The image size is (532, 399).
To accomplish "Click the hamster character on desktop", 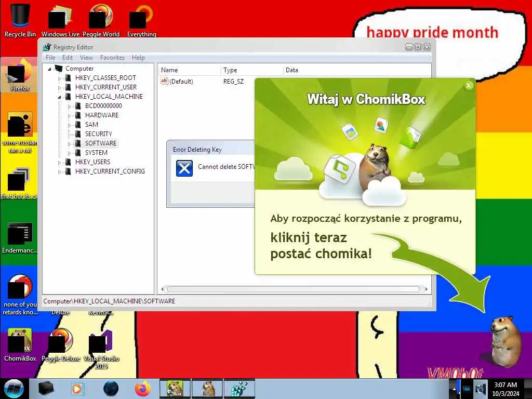I will coord(506,341).
